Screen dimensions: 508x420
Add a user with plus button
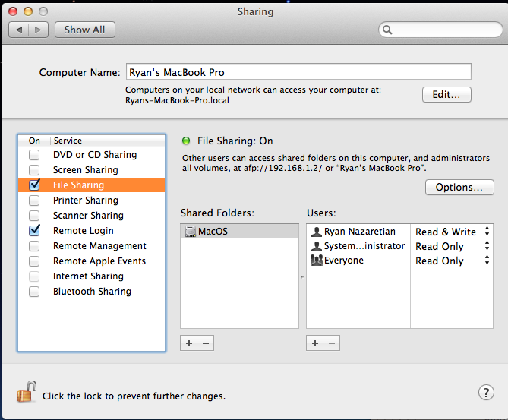[x=315, y=343]
